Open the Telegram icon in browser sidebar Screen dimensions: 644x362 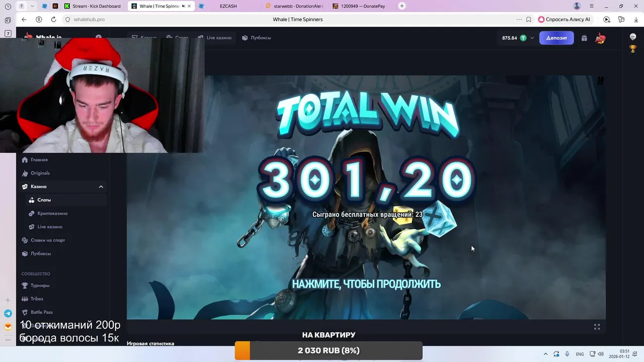[x=8, y=313]
